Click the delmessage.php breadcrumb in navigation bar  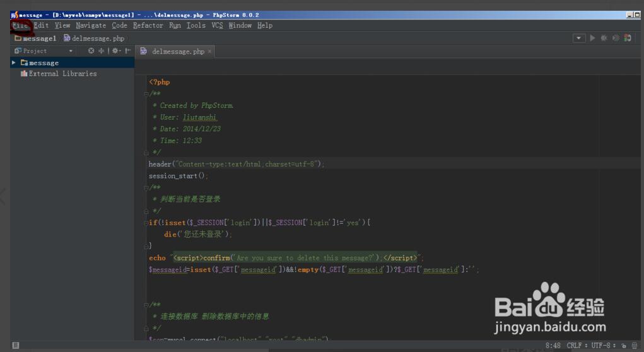click(x=94, y=38)
